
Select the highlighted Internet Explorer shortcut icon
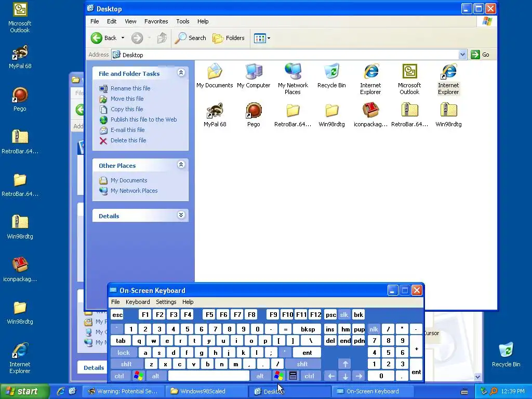click(448, 72)
